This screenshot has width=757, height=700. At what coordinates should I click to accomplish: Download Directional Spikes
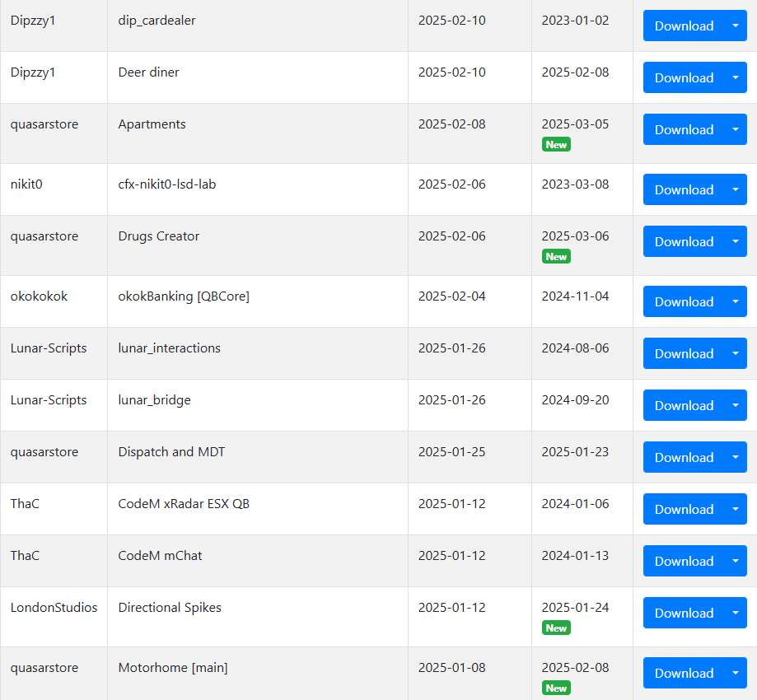pyautogui.click(x=684, y=613)
